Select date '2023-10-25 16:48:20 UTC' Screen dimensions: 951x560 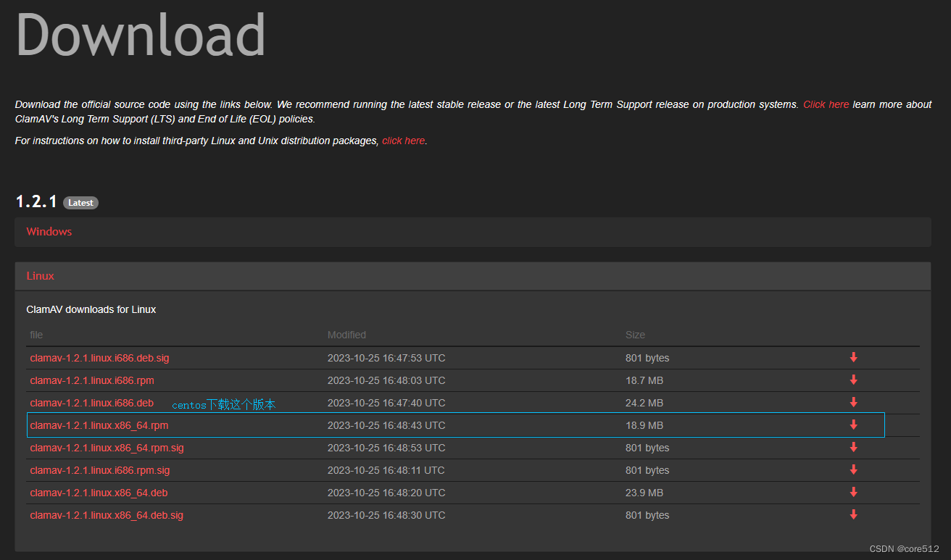tap(386, 493)
